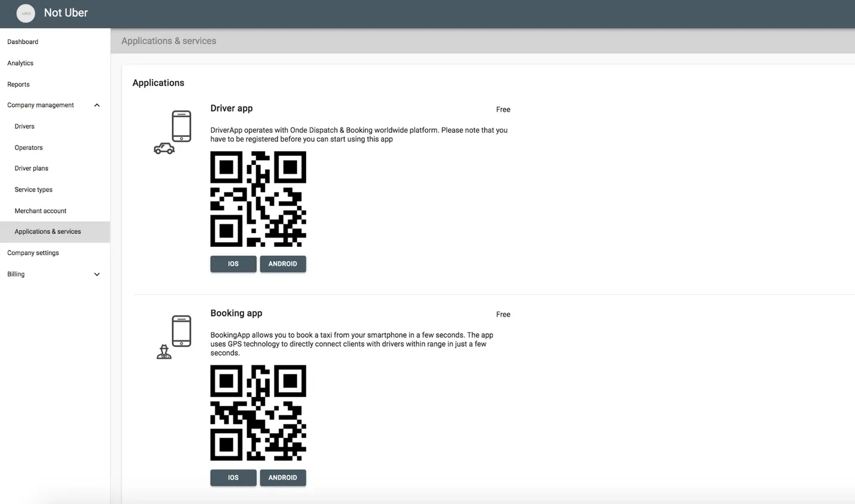Screen dimensions: 855x504
Task: Click the Driver app phone and car icon
Action: [x=173, y=132]
